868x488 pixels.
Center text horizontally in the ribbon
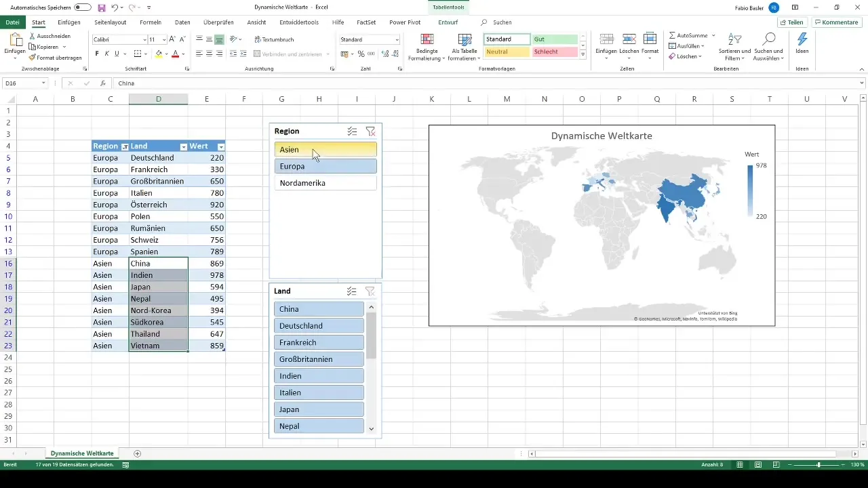point(210,54)
